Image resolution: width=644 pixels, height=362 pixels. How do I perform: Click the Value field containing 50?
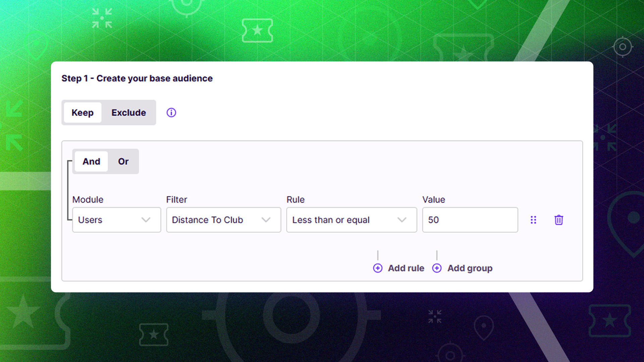click(x=470, y=220)
